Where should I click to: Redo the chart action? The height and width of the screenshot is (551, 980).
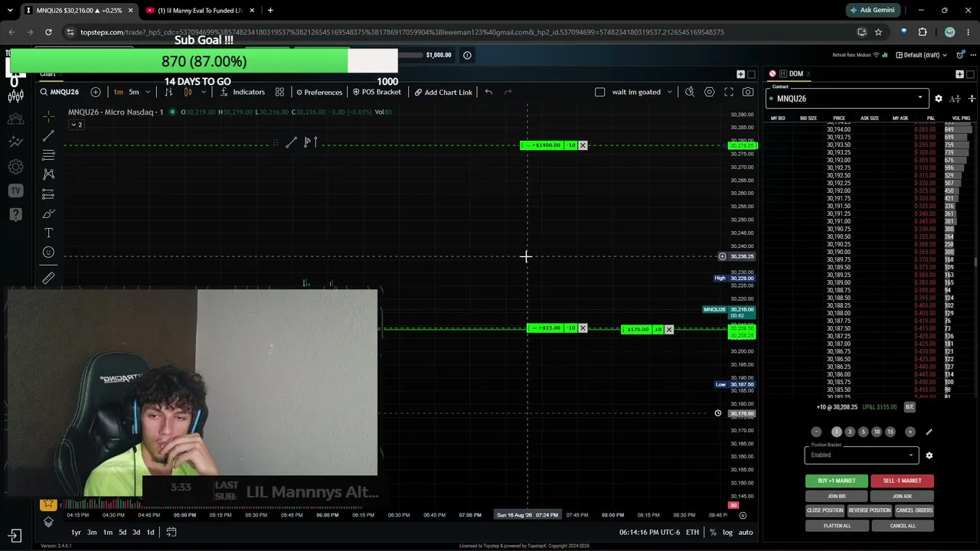(508, 92)
